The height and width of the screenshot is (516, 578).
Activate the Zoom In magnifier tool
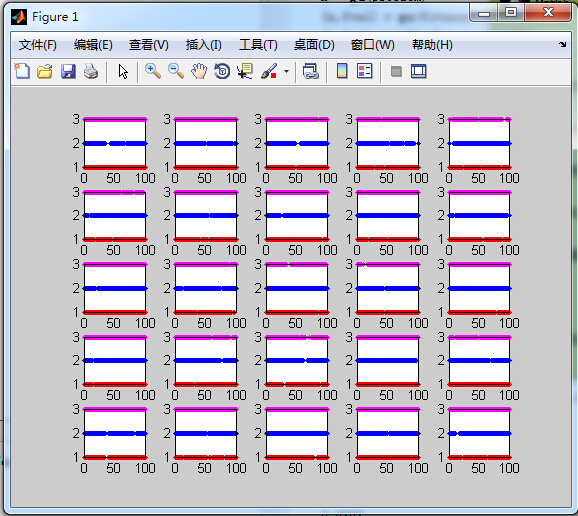153,71
